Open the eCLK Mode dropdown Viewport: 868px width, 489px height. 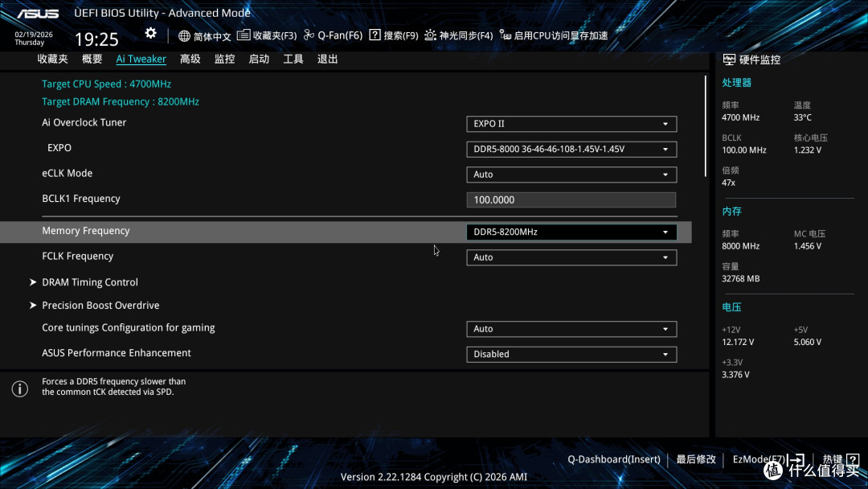571,175
